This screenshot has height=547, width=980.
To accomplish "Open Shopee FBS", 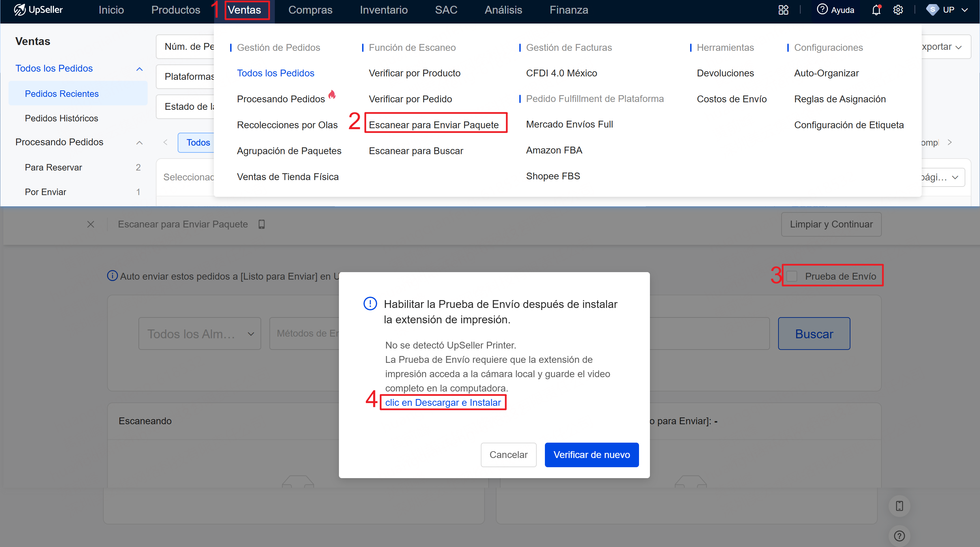I will (553, 176).
